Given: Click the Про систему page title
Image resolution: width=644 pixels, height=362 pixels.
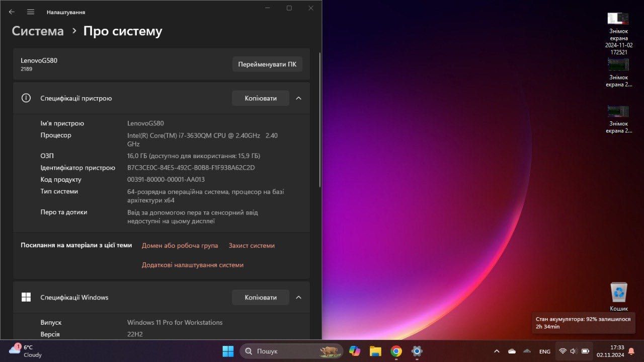Looking at the screenshot, I should (x=123, y=31).
